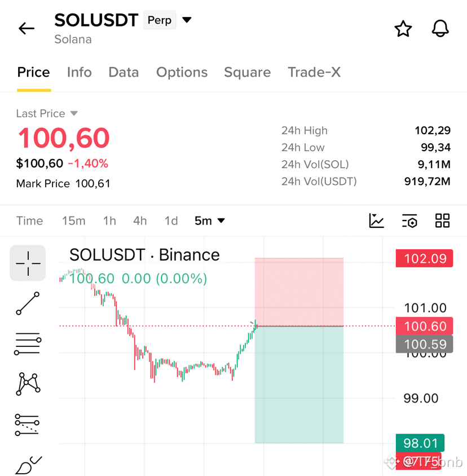Select the trend line drawing tool
The width and height of the screenshot is (467, 476).
(x=28, y=303)
